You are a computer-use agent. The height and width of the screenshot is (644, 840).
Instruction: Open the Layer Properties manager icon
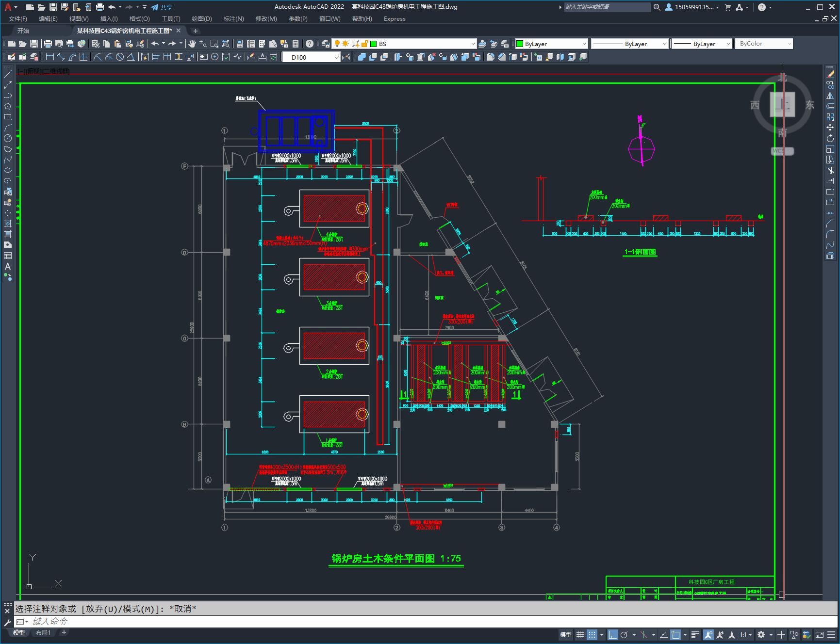pos(326,44)
